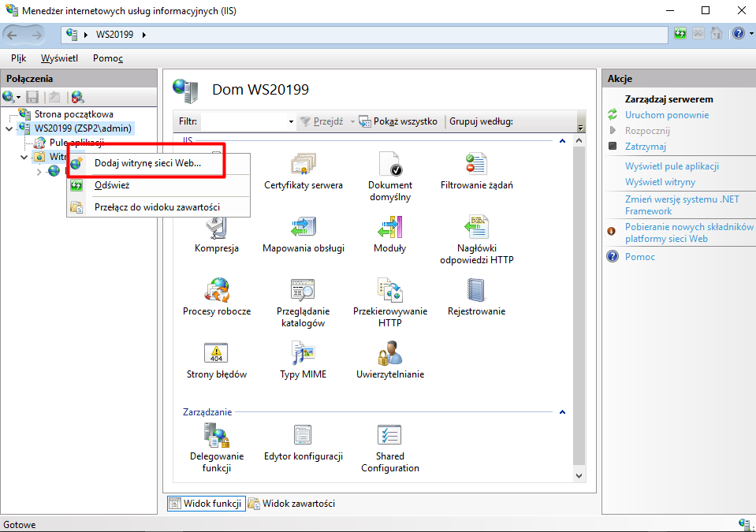Screen dimensions: 756x532
Task: Open the Edytor konfiguracji icon
Action: (303, 436)
